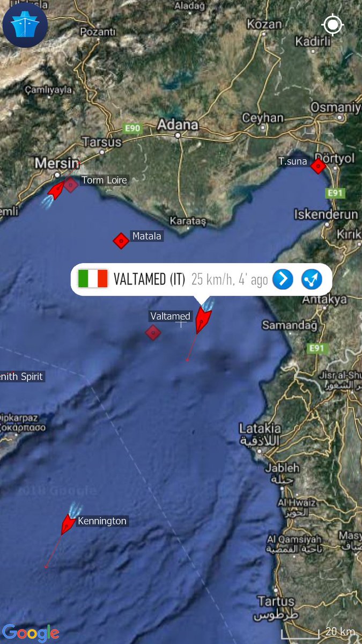Tap the Zenith Spirit label
362x644 pixels.
21,377
